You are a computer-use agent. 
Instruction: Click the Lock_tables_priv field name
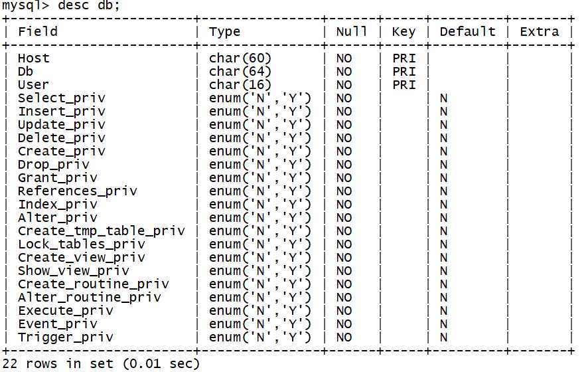[82, 244]
